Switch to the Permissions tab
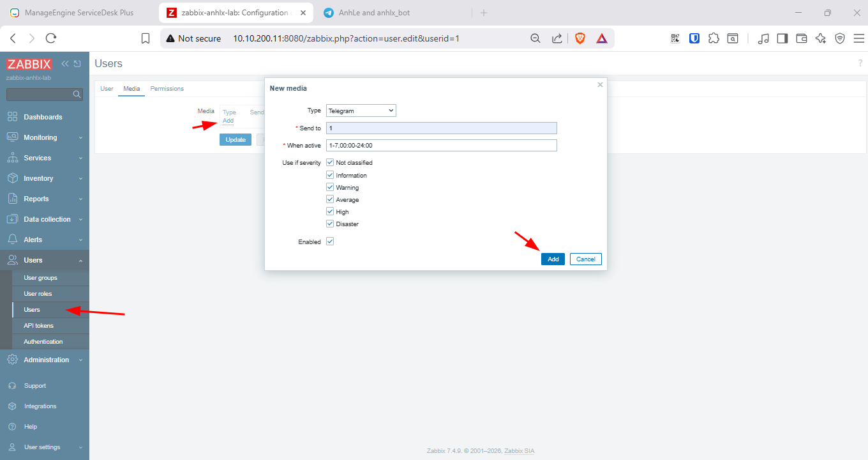Viewport: 868px width, 460px height. pos(167,89)
